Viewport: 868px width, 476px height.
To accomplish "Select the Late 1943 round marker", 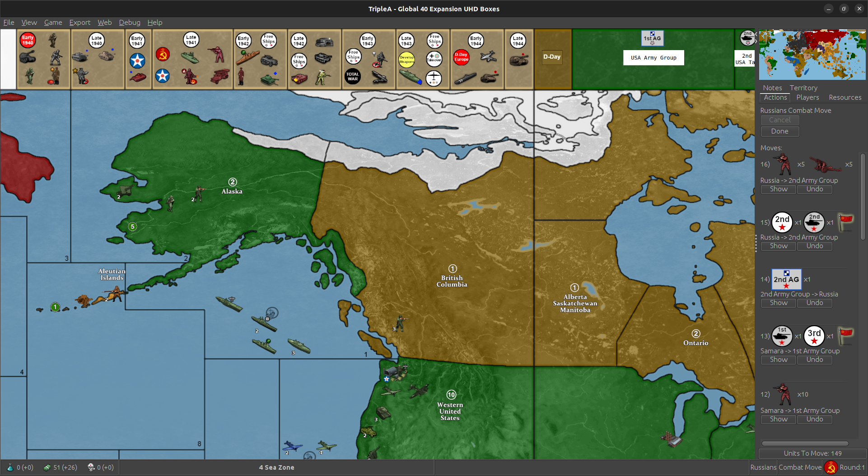I will (x=406, y=41).
